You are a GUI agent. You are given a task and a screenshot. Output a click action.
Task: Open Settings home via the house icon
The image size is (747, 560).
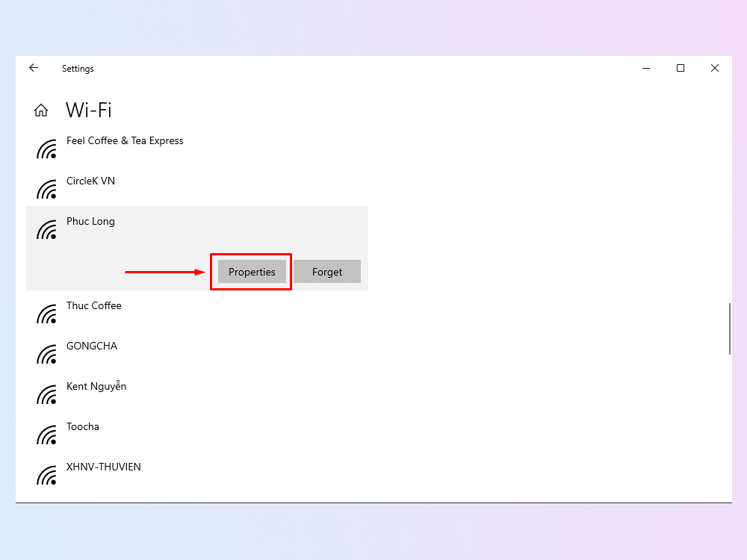point(41,111)
